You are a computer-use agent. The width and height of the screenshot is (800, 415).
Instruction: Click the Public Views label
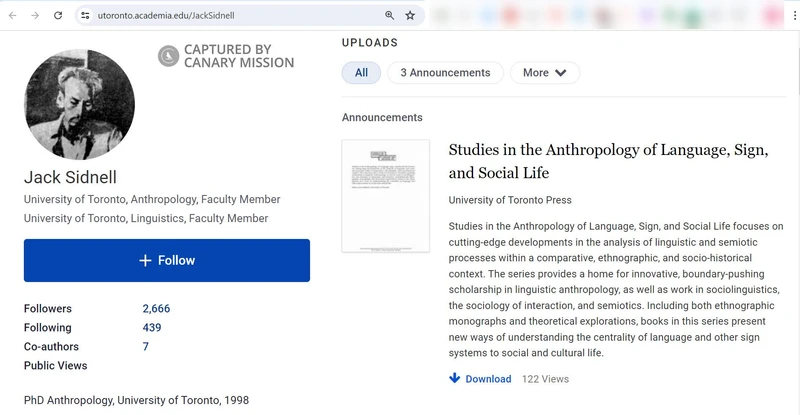[56, 365]
